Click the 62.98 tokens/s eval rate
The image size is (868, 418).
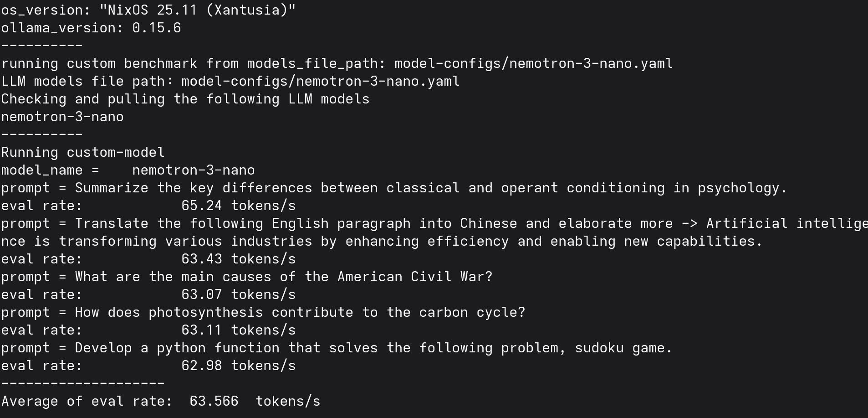pyautogui.click(x=238, y=366)
